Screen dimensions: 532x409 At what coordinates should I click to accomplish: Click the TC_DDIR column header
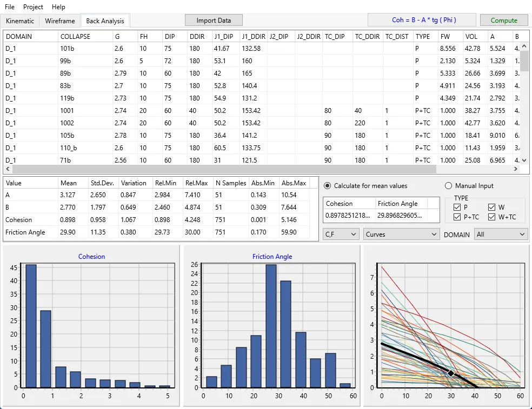tap(368, 36)
